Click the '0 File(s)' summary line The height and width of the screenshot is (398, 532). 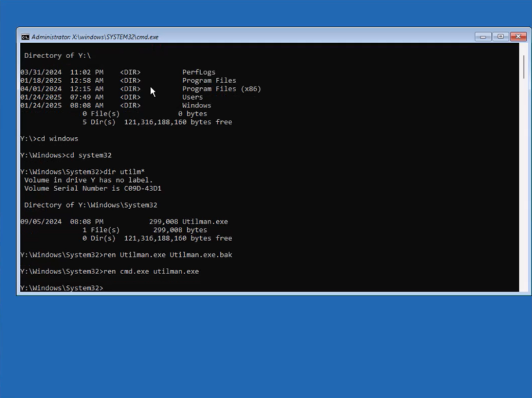coord(145,114)
